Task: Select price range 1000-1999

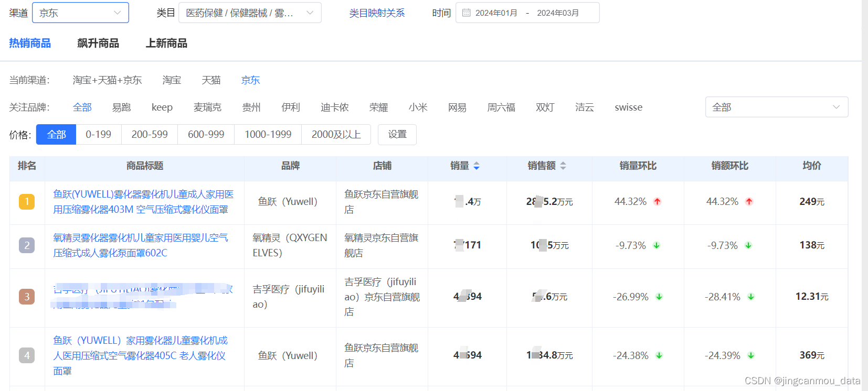Action: (268, 134)
